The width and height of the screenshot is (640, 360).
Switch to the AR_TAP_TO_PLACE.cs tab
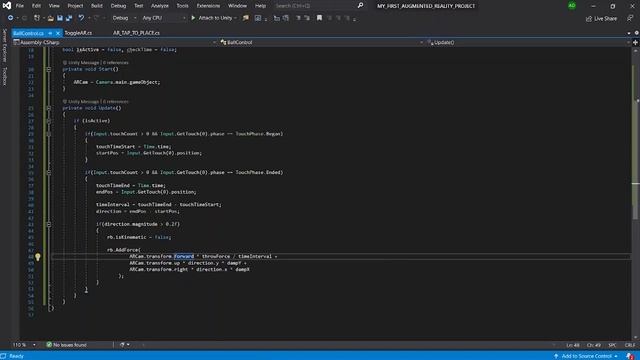click(136, 33)
